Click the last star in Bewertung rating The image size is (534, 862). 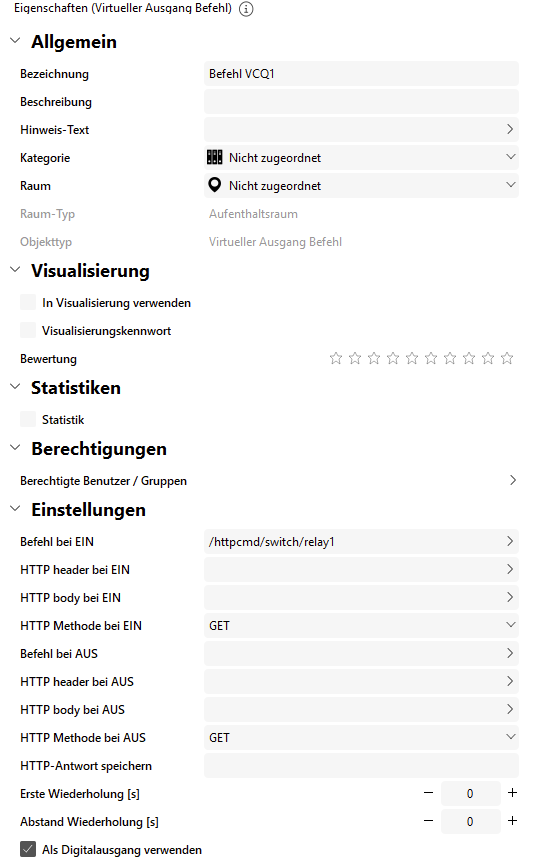click(507, 359)
